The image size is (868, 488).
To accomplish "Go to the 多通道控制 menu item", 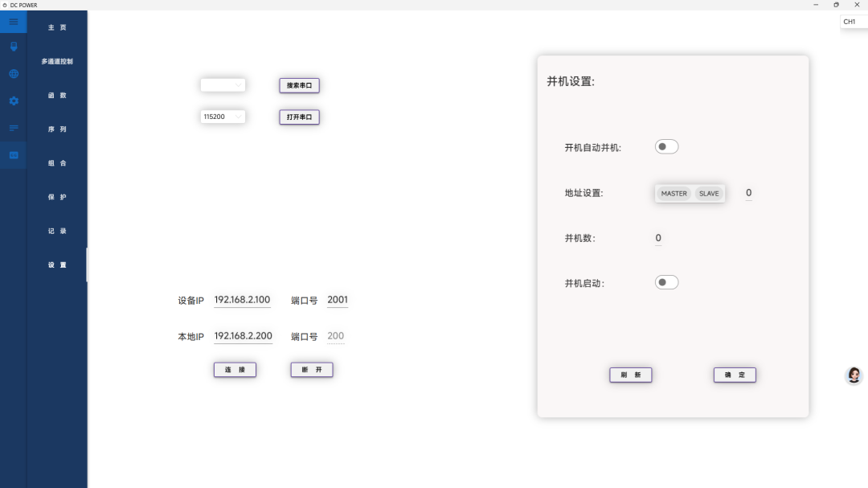I will pyautogui.click(x=57, y=61).
